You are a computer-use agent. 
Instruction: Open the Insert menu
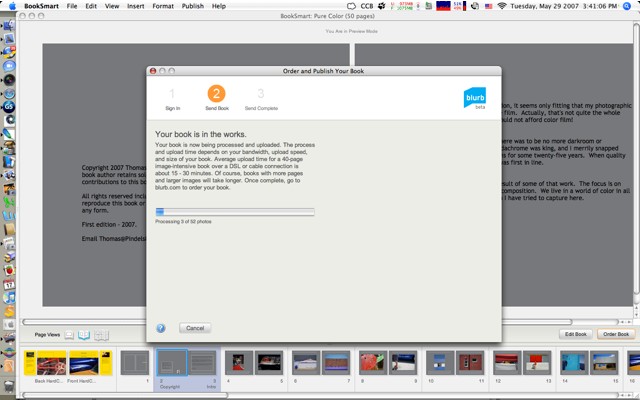coord(136,6)
